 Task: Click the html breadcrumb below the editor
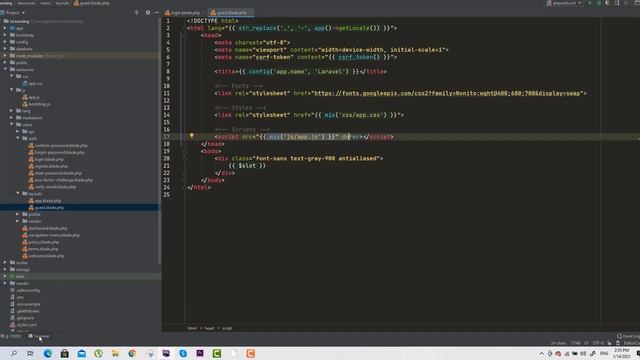(192, 328)
